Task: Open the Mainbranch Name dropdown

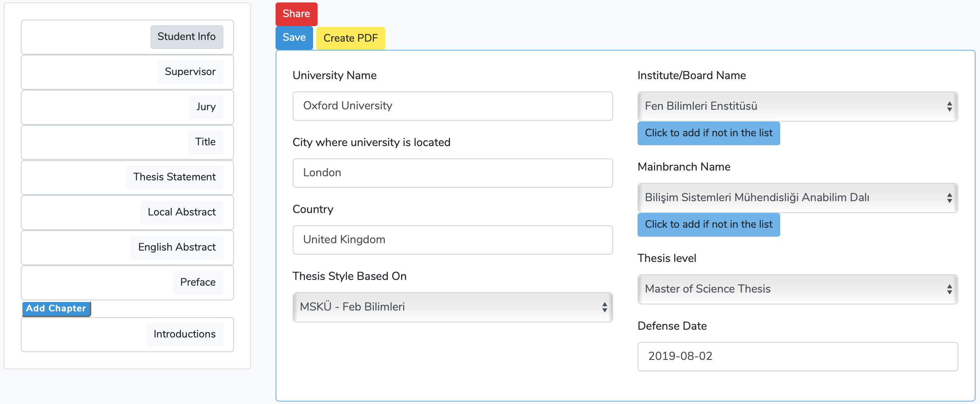Action: [x=797, y=198]
